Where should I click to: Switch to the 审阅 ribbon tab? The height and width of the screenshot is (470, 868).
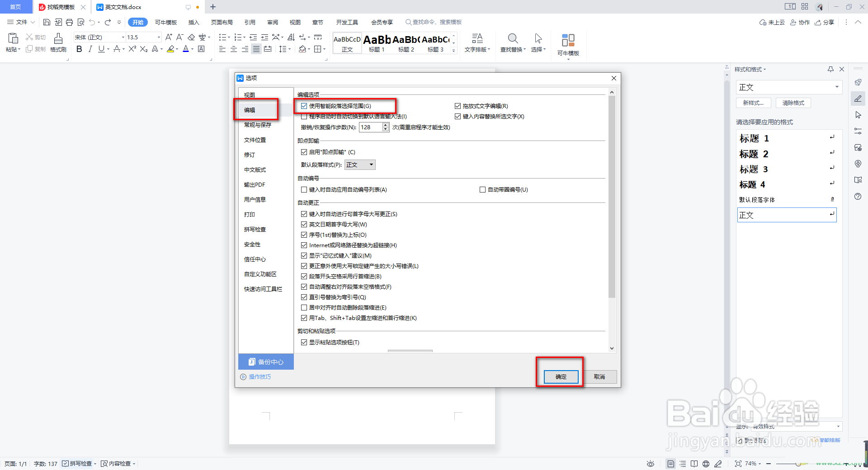272,22
